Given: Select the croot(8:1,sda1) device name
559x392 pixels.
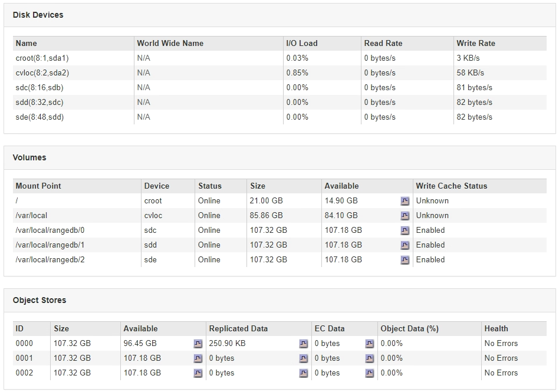Looking at the screenshot, I should [x=42, y=58].
